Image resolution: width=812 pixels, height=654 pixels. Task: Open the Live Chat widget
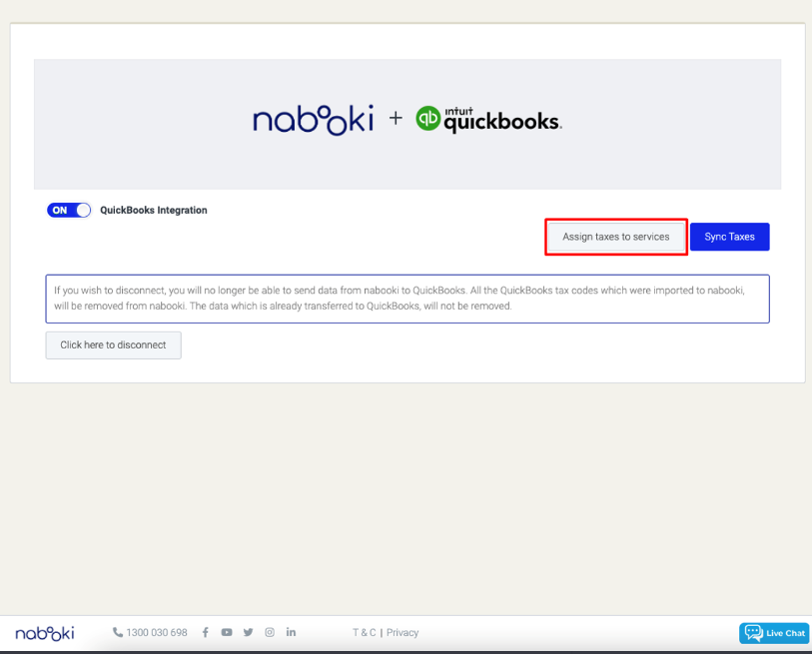point(774,633)
